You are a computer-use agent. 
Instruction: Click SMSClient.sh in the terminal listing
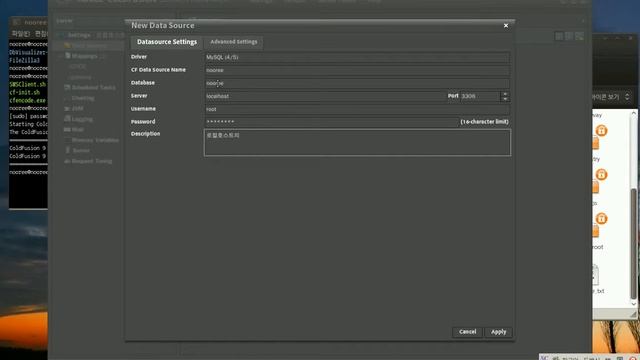[x=28, y=84]
